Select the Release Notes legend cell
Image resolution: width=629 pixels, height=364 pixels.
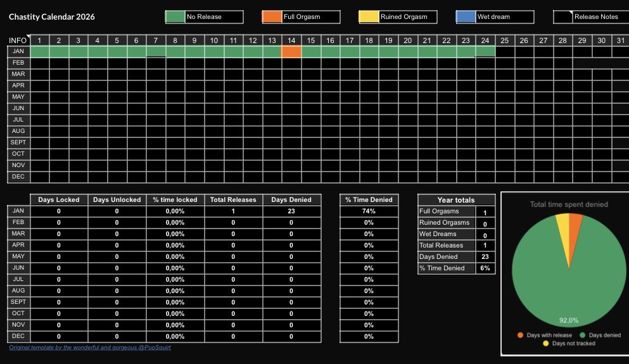coord(591,17)
